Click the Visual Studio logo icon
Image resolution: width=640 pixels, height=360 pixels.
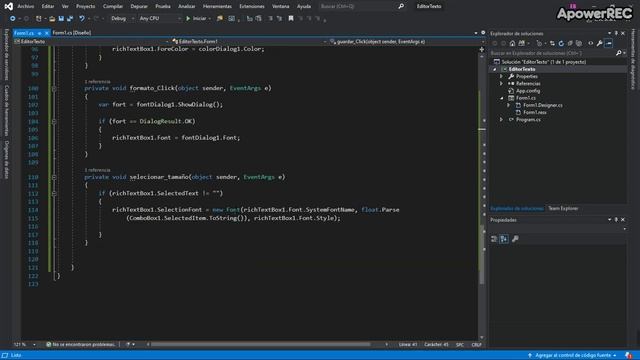point(8,6)
